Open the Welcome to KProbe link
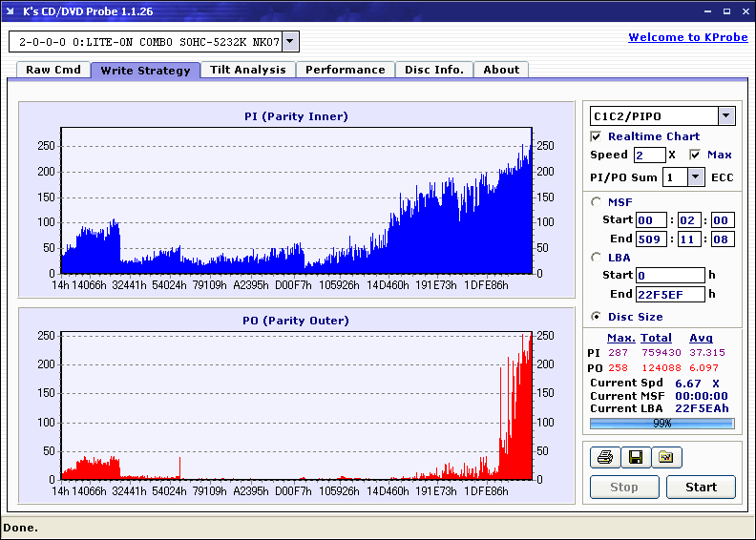This screenshot has width=756, height=540. 688,37
